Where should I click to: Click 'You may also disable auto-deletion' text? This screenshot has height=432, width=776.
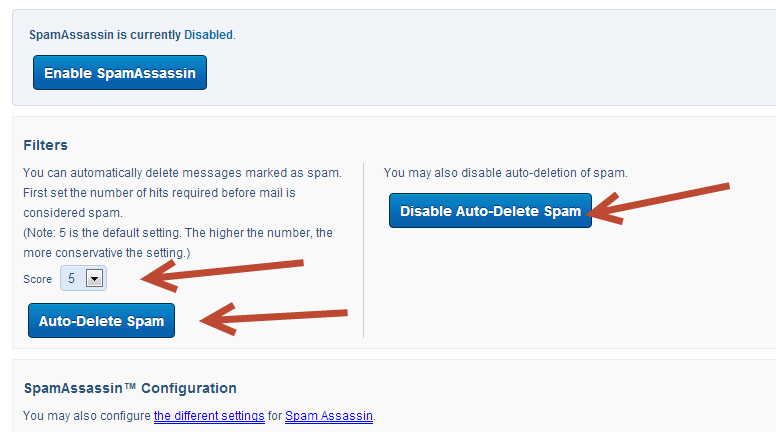coord(506,173)
